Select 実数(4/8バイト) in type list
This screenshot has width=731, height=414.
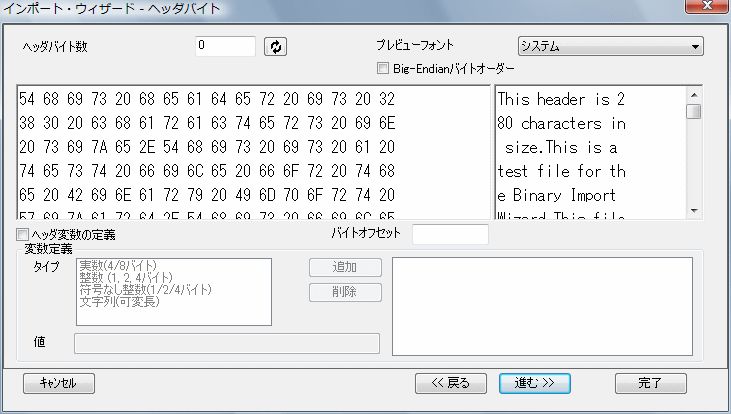pos(118,266)
